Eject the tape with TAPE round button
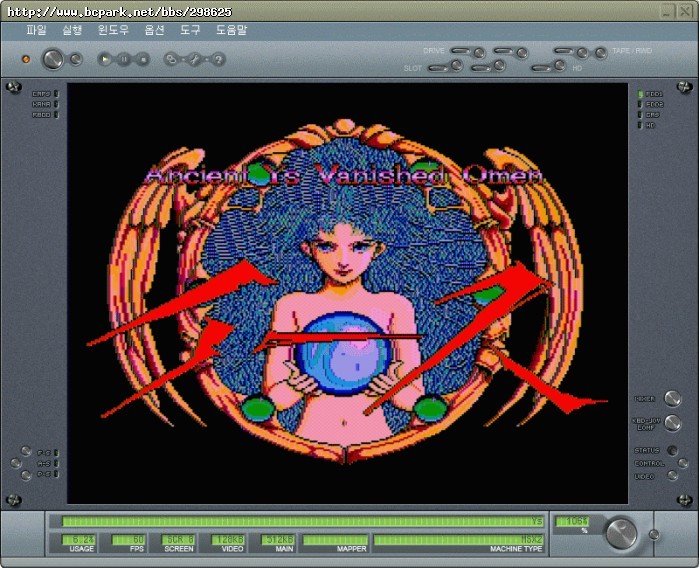The height and width of the screenshot is (568, 700). point(582,53)
